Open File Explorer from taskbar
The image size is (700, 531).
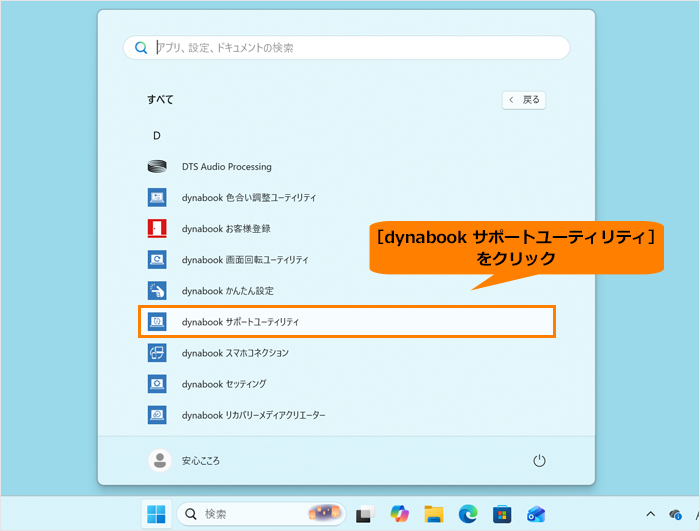[433, 514]
